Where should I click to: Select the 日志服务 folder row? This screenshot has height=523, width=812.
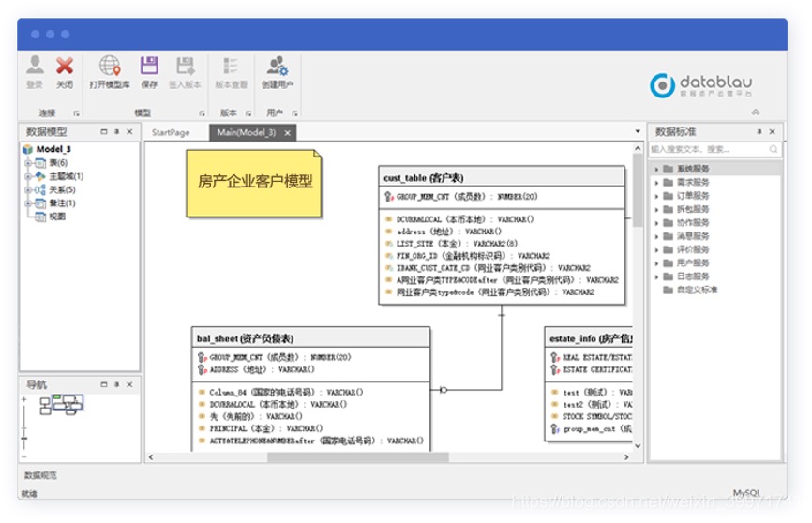pyautogui.click(x=715, y=276)
